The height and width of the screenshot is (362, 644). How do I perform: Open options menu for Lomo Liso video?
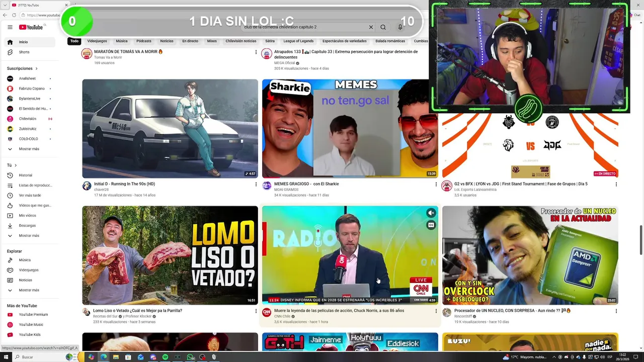[x=256, y=311]
